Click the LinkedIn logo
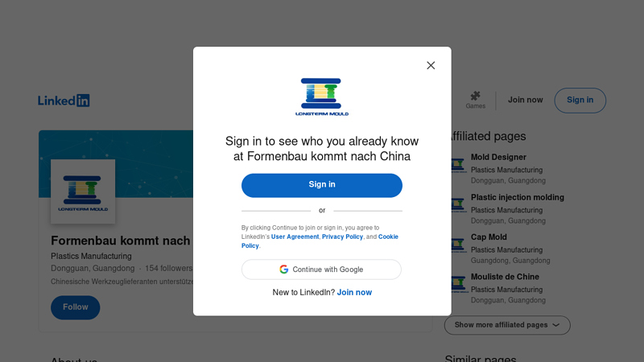This screenshot has width=644, height=362. pos(64,101)
